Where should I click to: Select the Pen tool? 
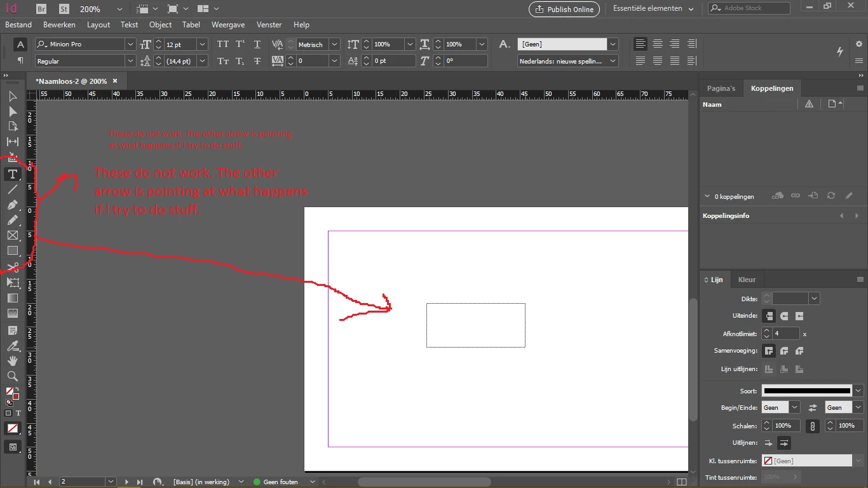coord(13,205)
